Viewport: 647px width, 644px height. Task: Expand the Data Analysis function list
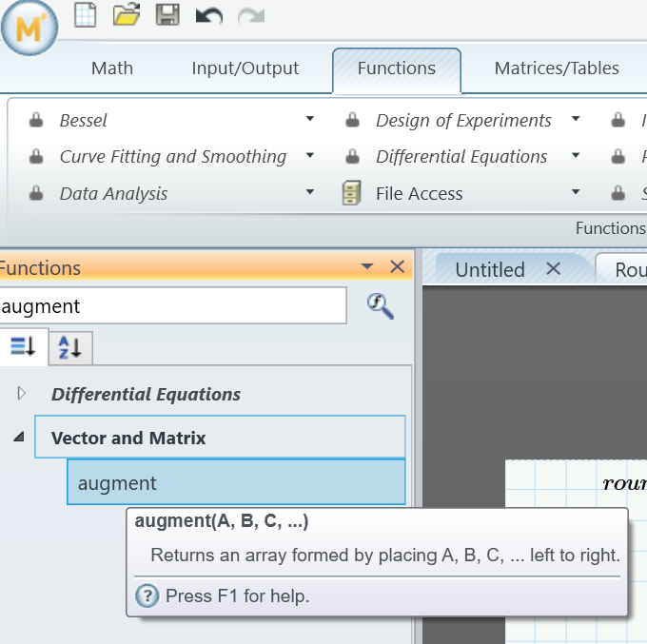[x=309, y=193]
